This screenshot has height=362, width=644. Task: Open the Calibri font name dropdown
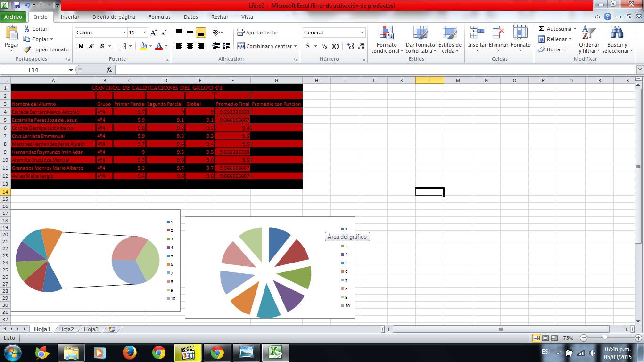(124, 33)
